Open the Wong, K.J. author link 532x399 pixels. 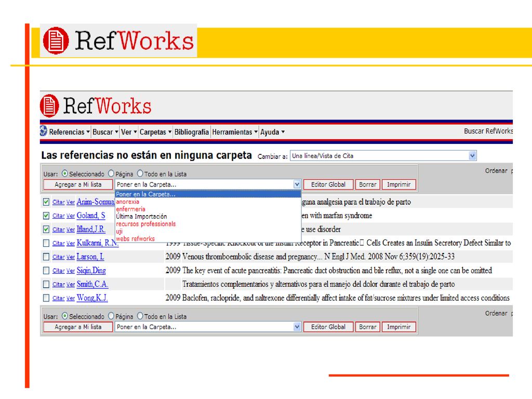click(x=92, y=298)
